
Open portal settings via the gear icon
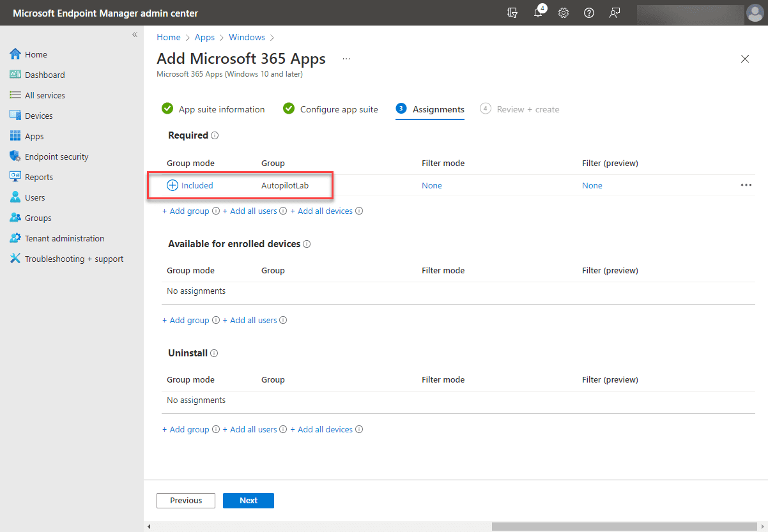[563, 13]
